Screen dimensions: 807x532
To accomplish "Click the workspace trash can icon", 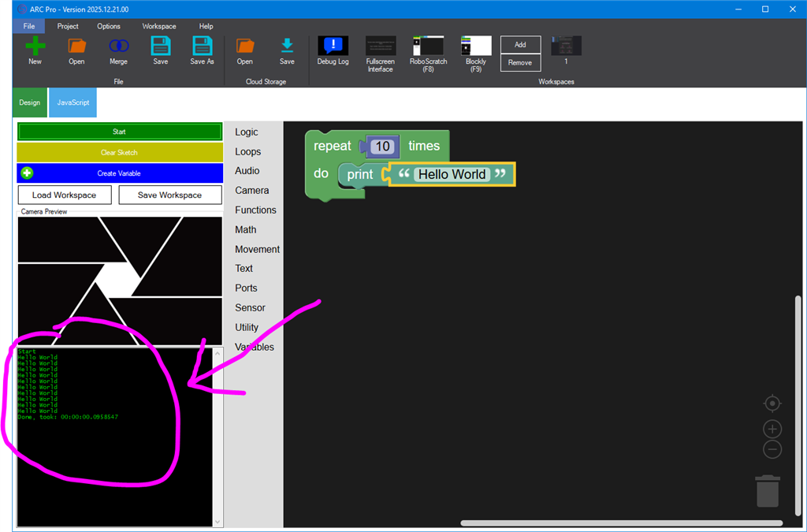I will coord(768,491).
